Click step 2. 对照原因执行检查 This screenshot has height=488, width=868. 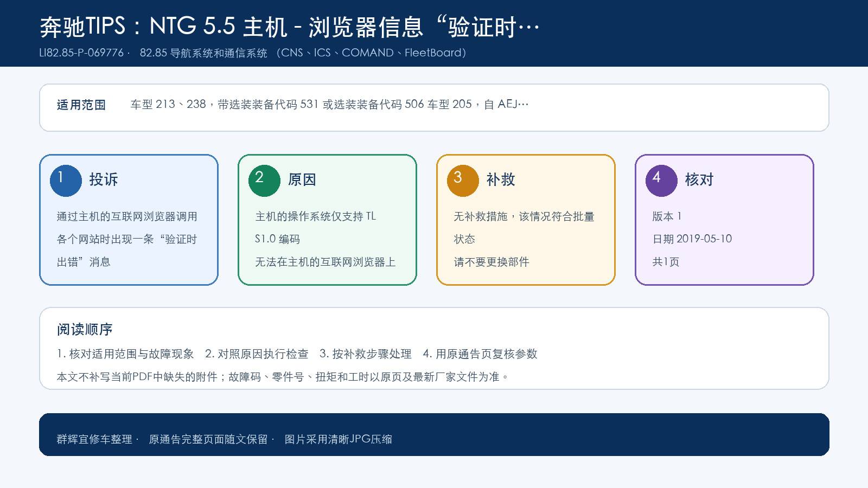click(257, 354)
